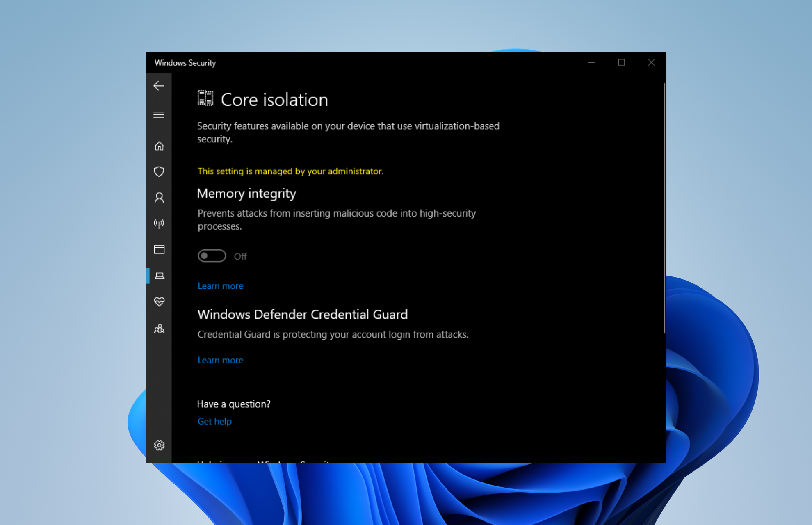Open Firewall & network protection icon
Viewport: 812px width, 525px height.
pyautogui.click(x=159, y=224)
